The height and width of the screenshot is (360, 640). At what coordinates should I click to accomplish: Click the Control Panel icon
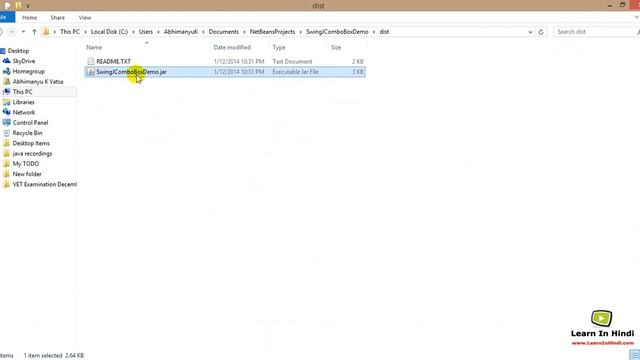[6, 122]
